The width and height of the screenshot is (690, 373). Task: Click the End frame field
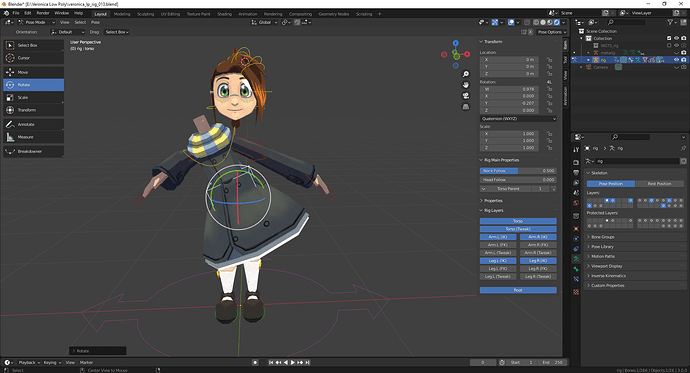click(x=552, y=362)
